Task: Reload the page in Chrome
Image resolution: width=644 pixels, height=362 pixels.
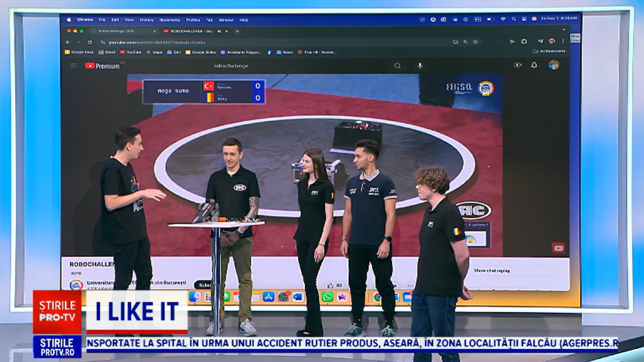Action: point(90,43)
